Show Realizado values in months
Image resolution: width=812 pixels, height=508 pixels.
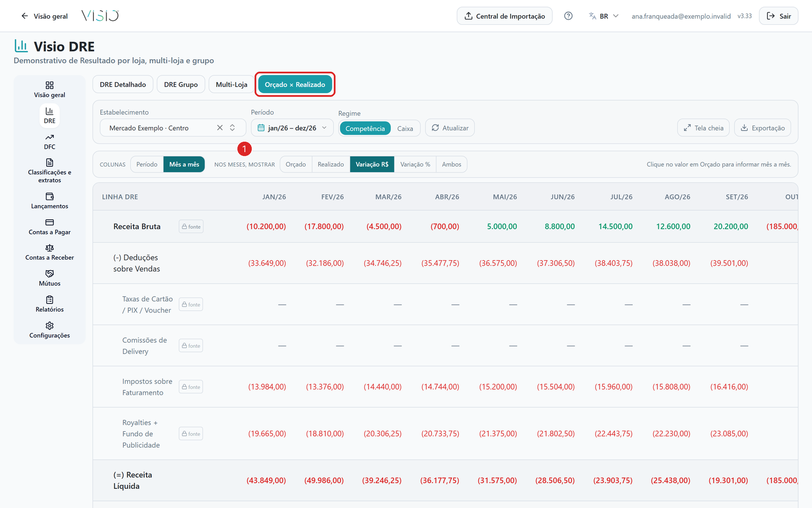pyautogui.click(x=331, y=164)
